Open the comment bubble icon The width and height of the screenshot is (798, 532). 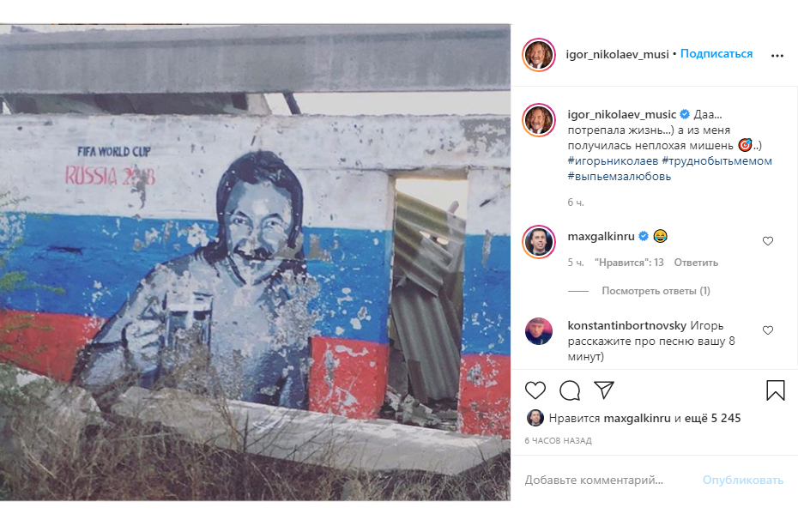[x=570, y=391]
